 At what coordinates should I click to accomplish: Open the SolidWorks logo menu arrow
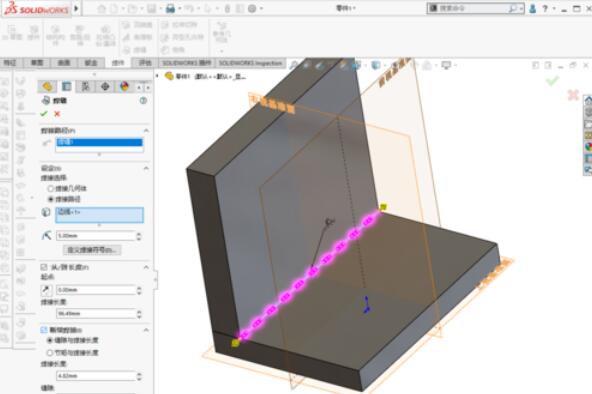[x=77, y=8]
